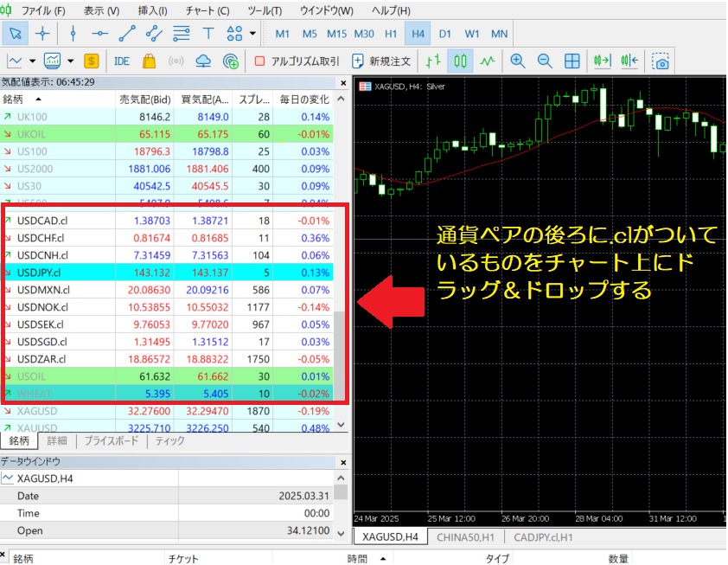
Task: Close the Data Window panel
Action: 343,462
